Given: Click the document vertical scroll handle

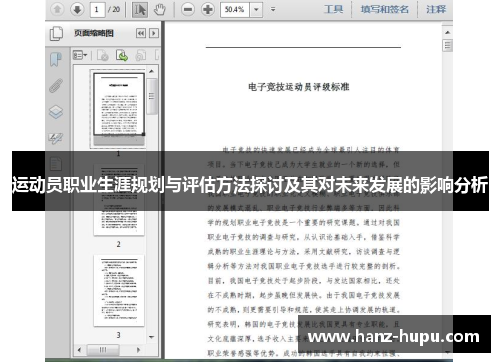Looking at the screenshot, I should coord(447,45).
